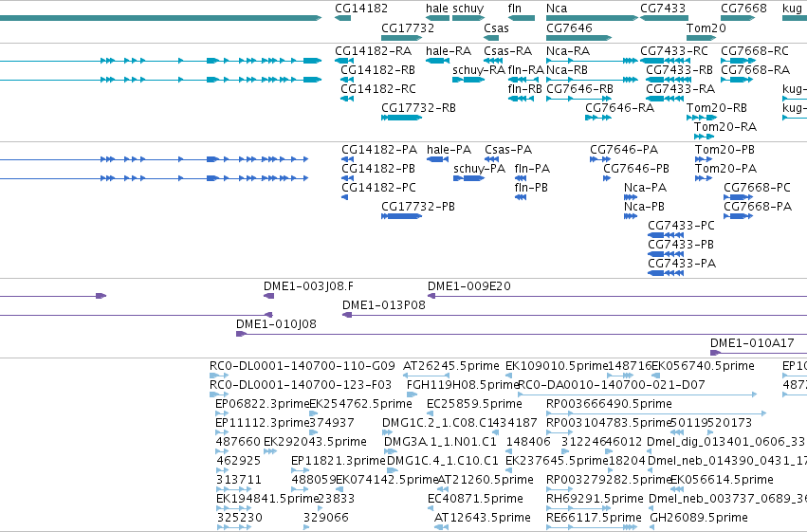
Task: Click protein CG7668-PC
Action: pyautogui.click(x=757, y=188)
